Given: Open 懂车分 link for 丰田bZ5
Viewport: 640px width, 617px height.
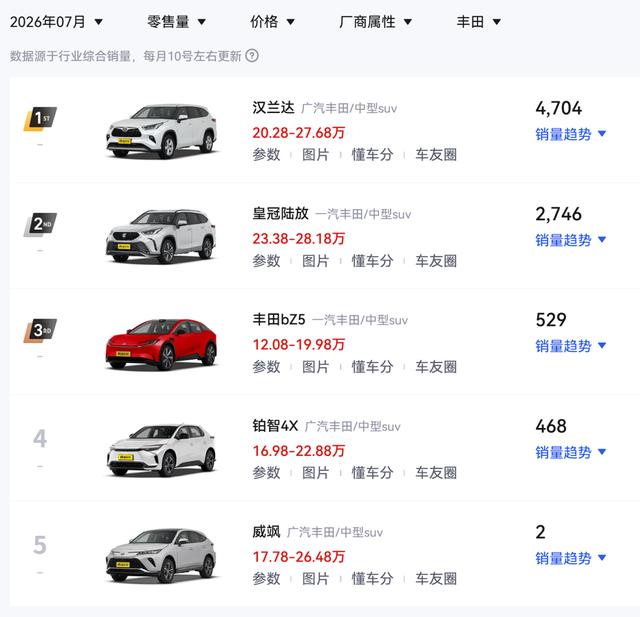Looking at the screenshot, I should (x=372, y=366).
